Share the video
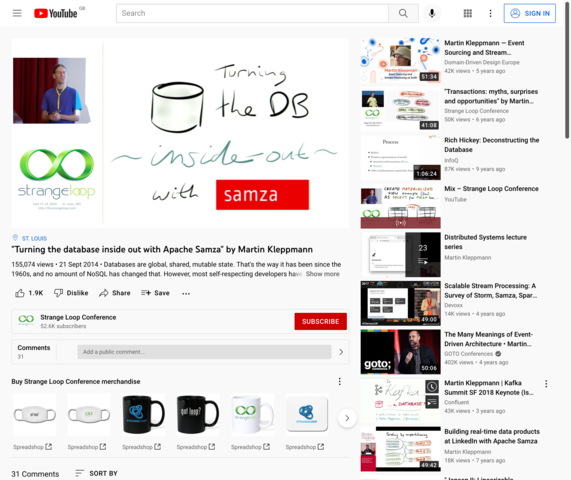Screen dimensions: 571x480 (x=115, y=293)
